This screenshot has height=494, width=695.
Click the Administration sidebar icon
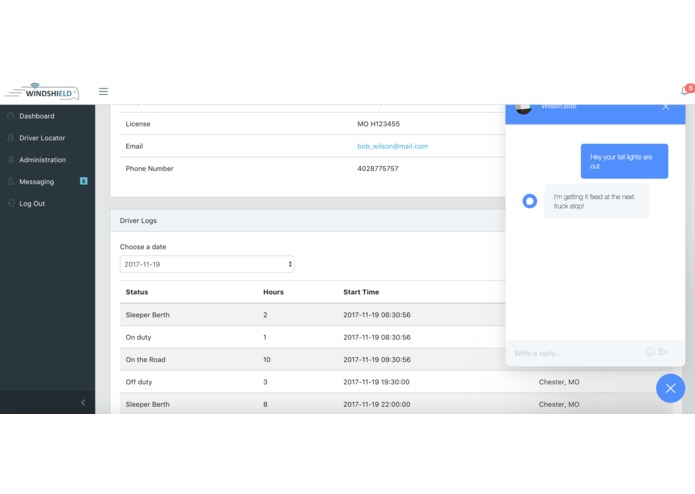pyautogui.click(x=11, y=159)
